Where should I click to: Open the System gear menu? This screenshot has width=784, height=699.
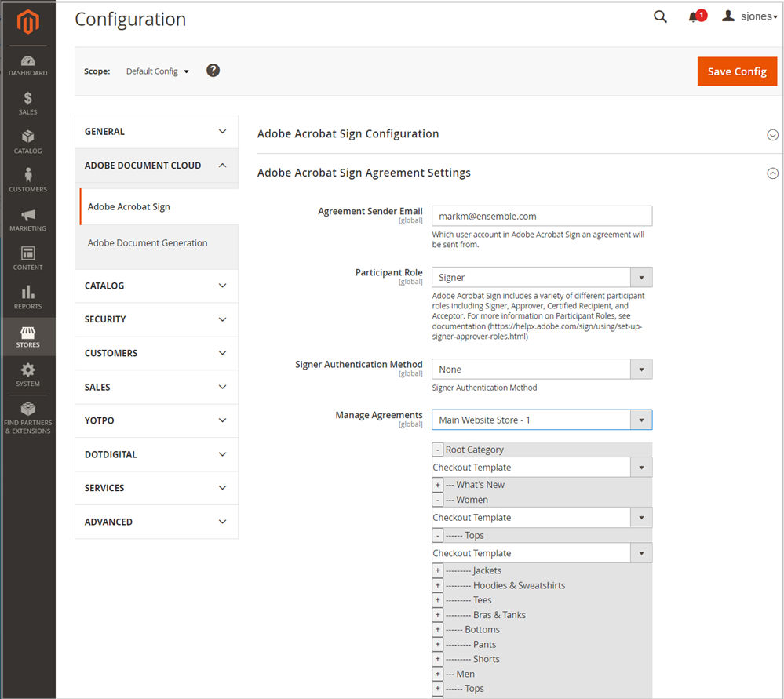pos(28,375)
